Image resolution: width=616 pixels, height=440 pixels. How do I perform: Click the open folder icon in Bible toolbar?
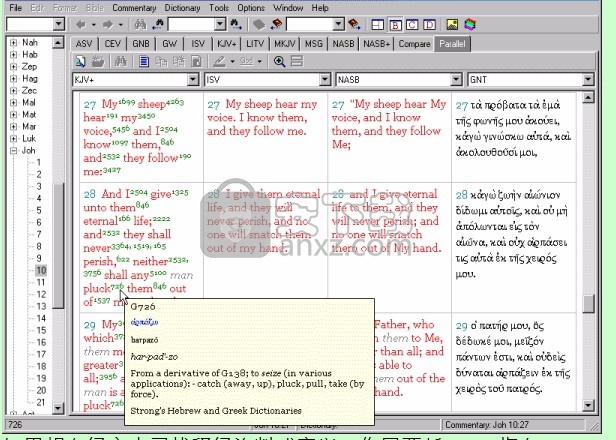pos(97,61)
